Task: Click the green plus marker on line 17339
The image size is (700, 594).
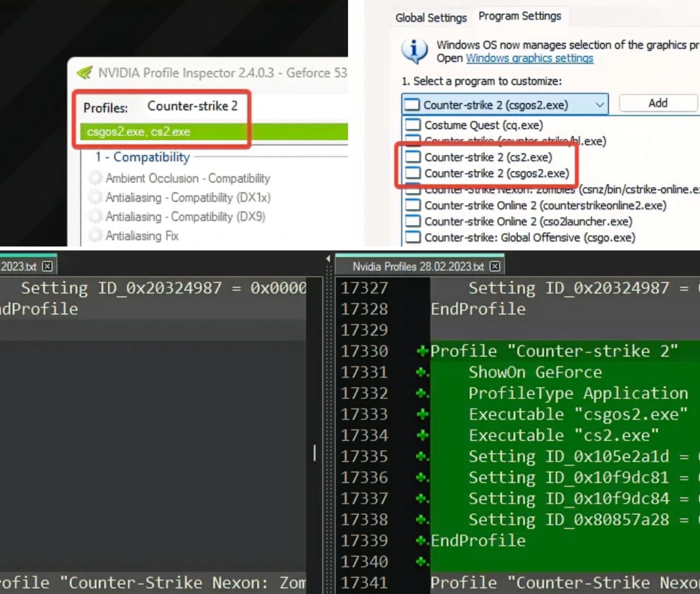Action: [x=422, y=541]
